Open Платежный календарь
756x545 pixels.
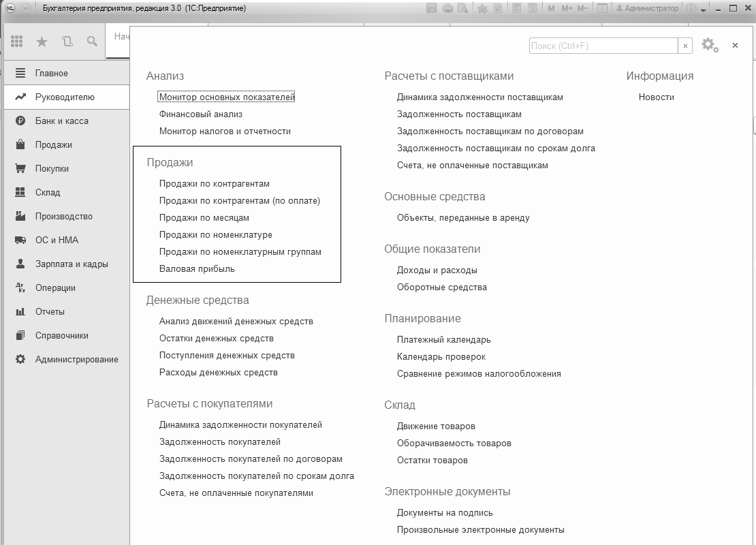click(443, 340)
